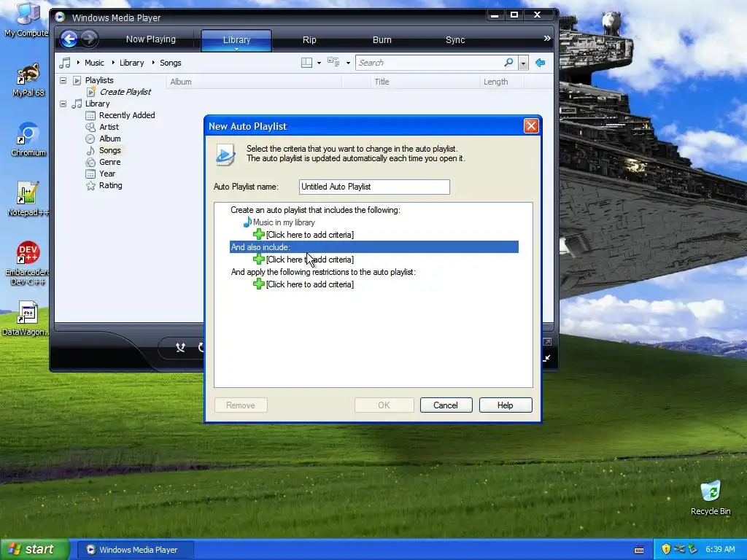Click the Forward arrow in Windows Media Player

pyautogui.click(x=89, y=39)
